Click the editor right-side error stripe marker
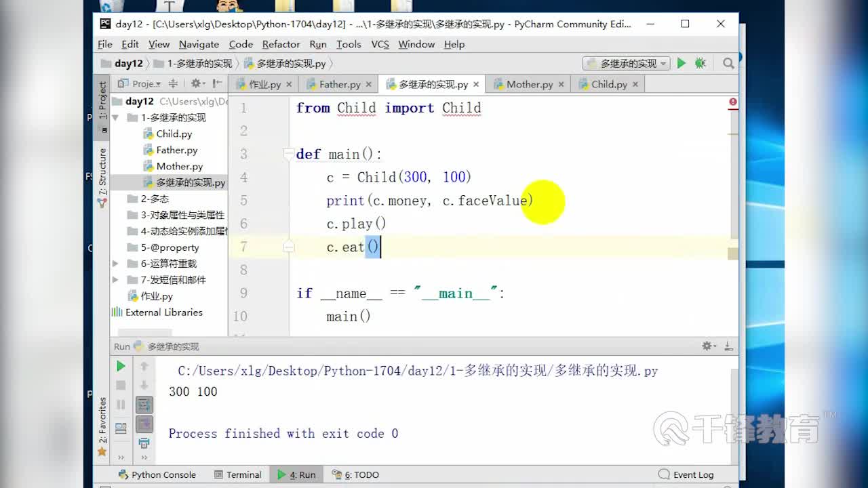This screenshot has height=488, width=868. click(x=732, y=102)
